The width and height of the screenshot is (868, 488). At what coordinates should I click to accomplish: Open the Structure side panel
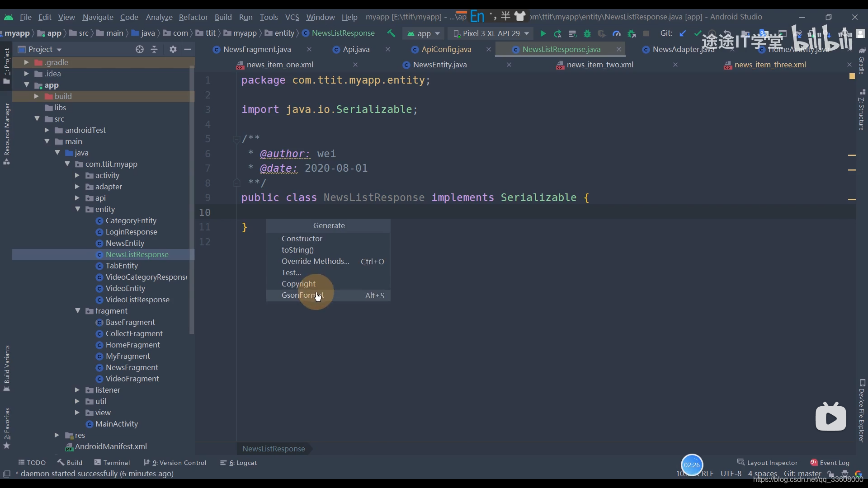862,110
